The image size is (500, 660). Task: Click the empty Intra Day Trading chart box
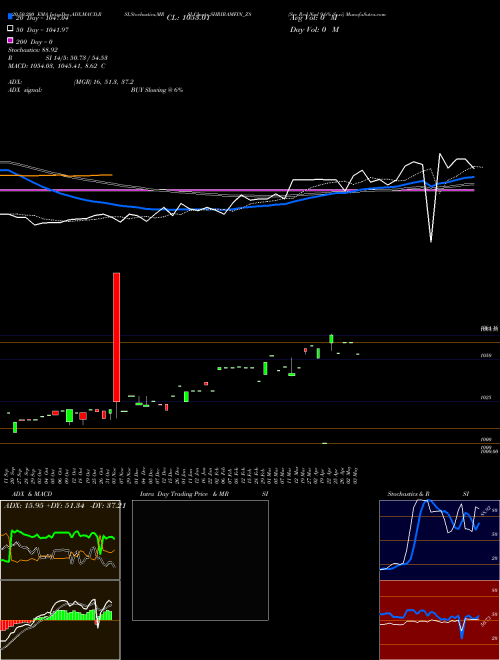200,560
